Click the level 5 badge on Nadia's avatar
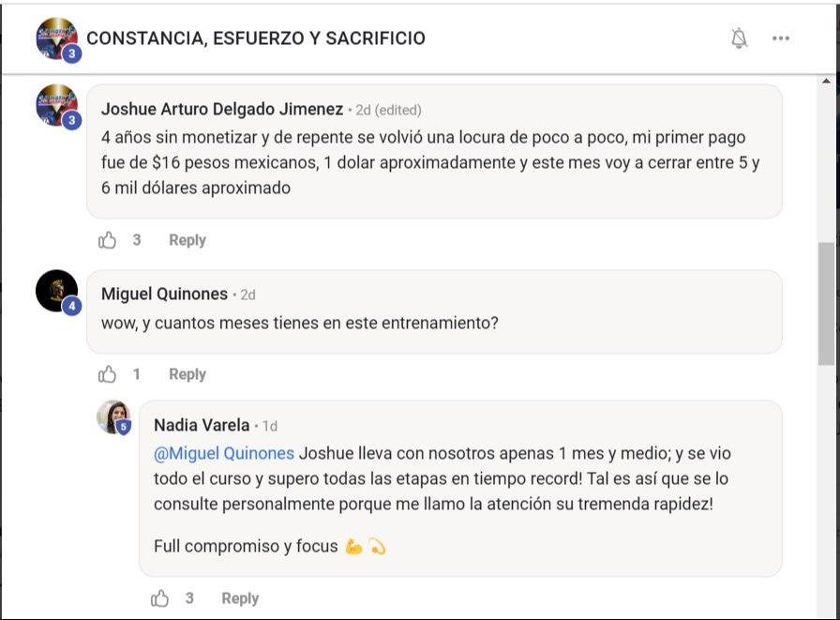 click(124, 427)
